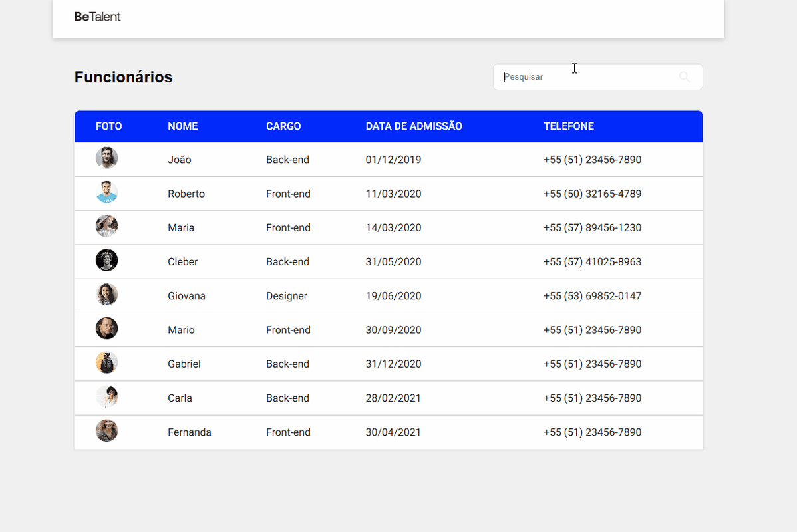Select the name João
The width and height of the screenshot is (797, 532).
coord(180,160)
